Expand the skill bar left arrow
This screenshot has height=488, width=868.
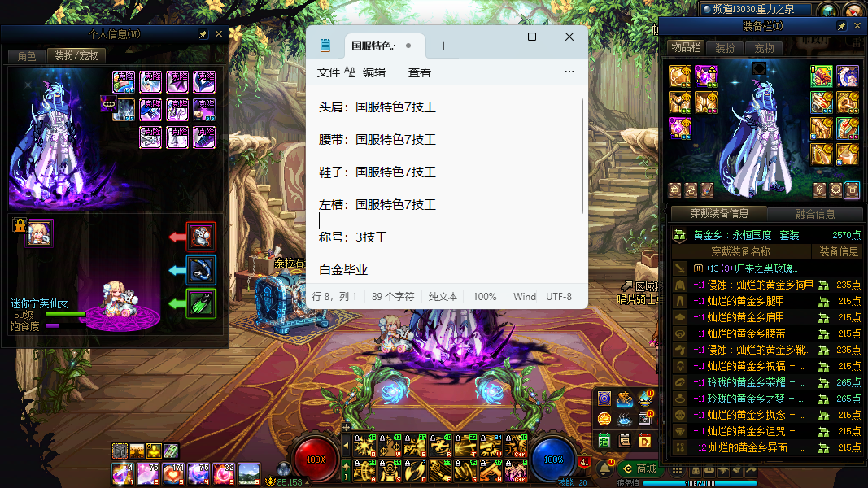coord(345,446)
